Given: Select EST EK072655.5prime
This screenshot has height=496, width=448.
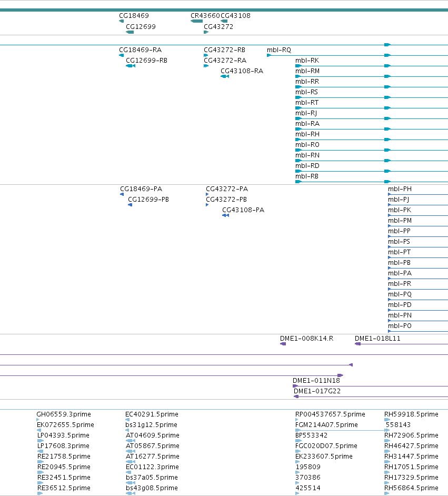Looking at the screenshot, I should [65, 424].
